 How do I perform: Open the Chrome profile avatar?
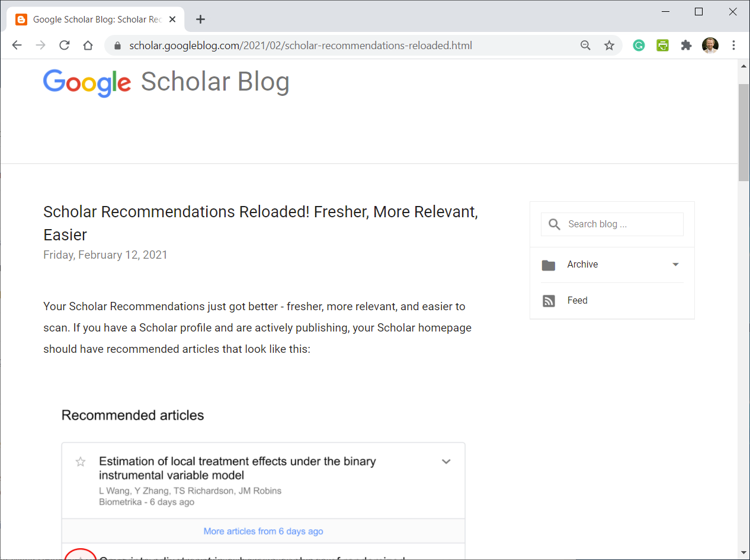pyautogui.click(x=710, y=45)
